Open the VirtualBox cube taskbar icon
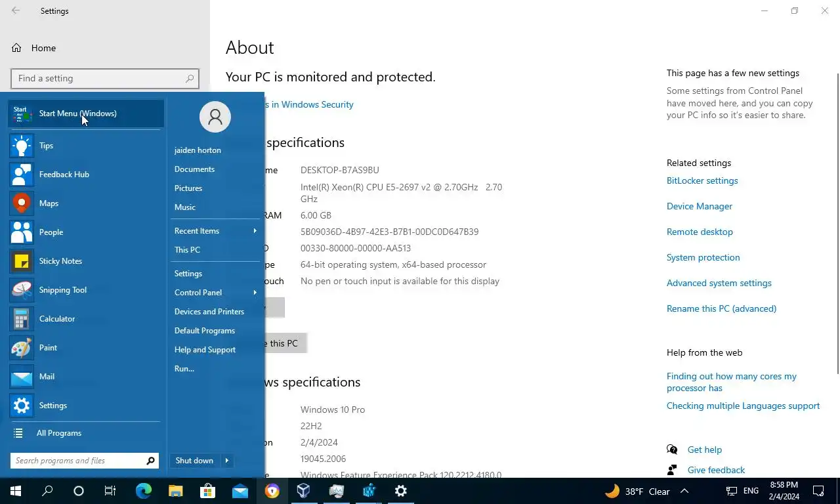 click(304, 491)
